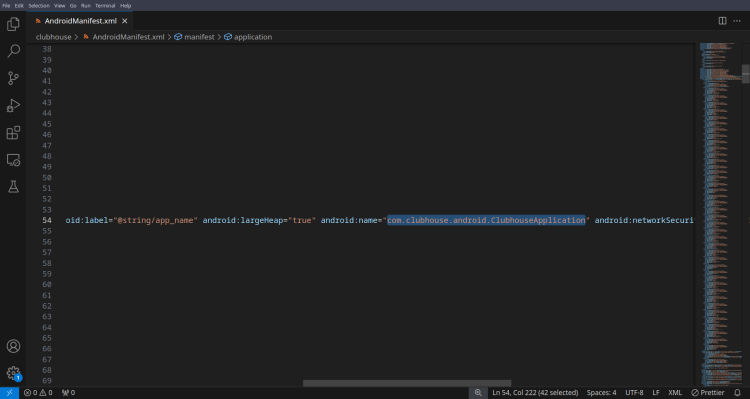Click the "true" attribute value
The image size is (750, 399).
(302, 220)
